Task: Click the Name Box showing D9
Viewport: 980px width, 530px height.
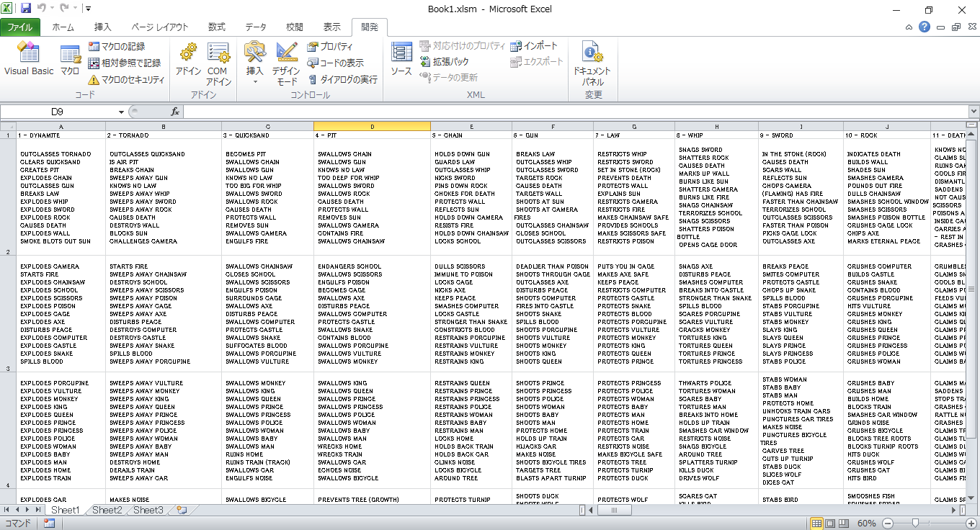Action: (57, 112)
